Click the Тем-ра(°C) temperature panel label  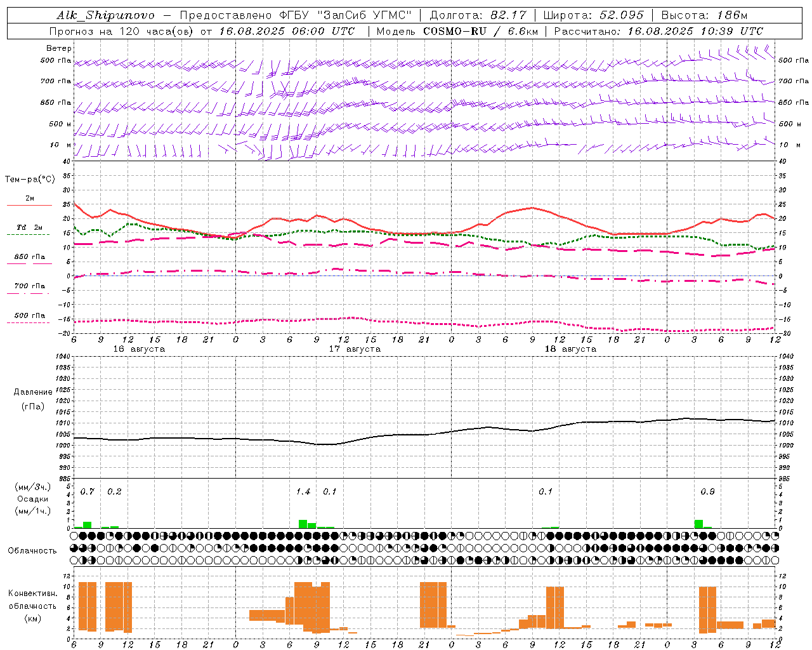pyautogui.click(x=30, y=180)
